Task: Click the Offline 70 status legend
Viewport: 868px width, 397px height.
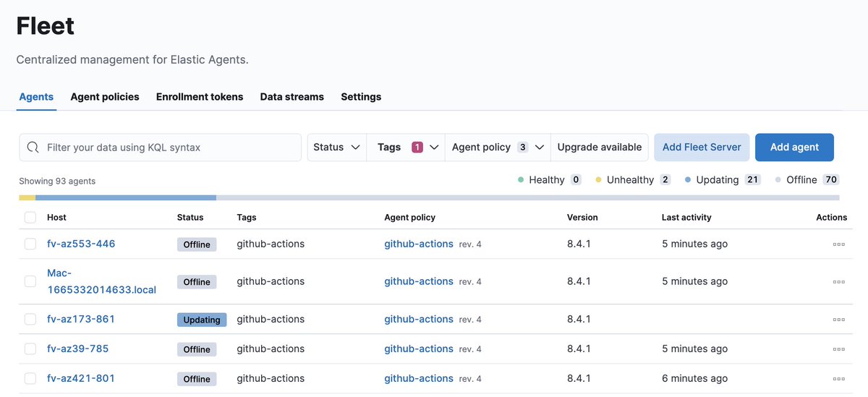Action: tap(807, 179)
